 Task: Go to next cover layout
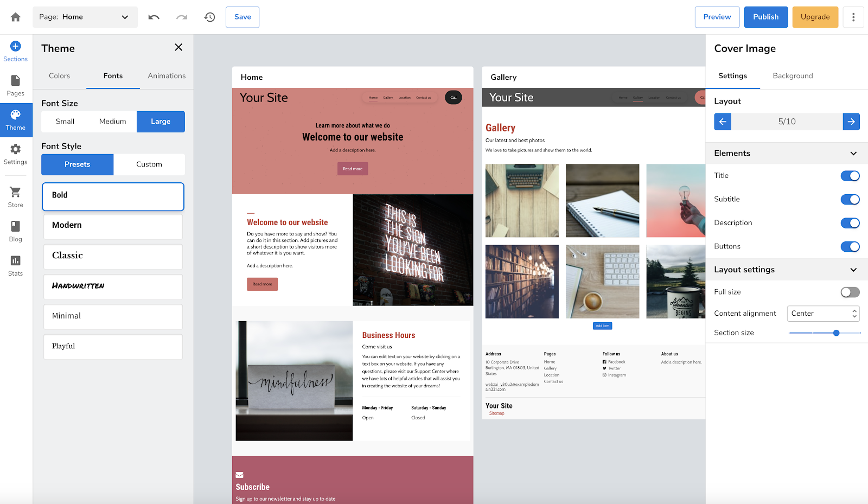point(851,122)
